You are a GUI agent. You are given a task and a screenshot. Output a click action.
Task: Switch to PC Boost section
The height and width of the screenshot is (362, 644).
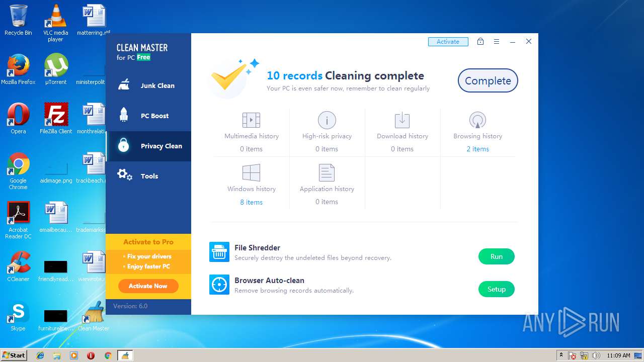(148, 116)
